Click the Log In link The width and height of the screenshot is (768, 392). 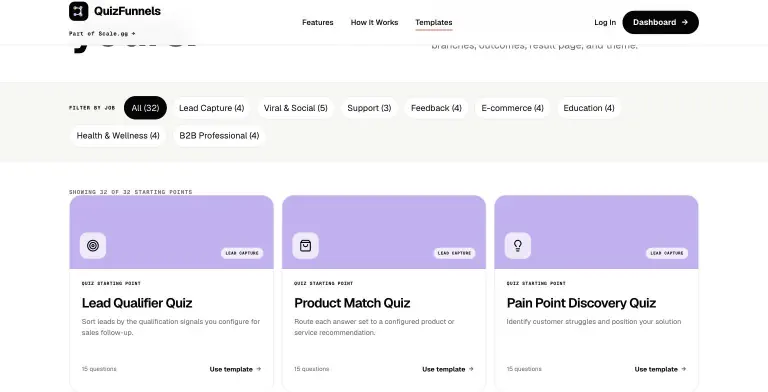605,23
